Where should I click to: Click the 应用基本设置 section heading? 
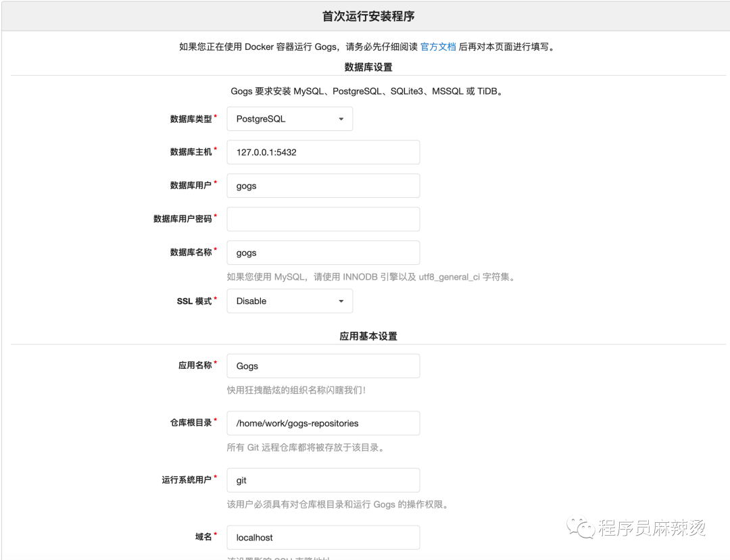pos(368,336)
